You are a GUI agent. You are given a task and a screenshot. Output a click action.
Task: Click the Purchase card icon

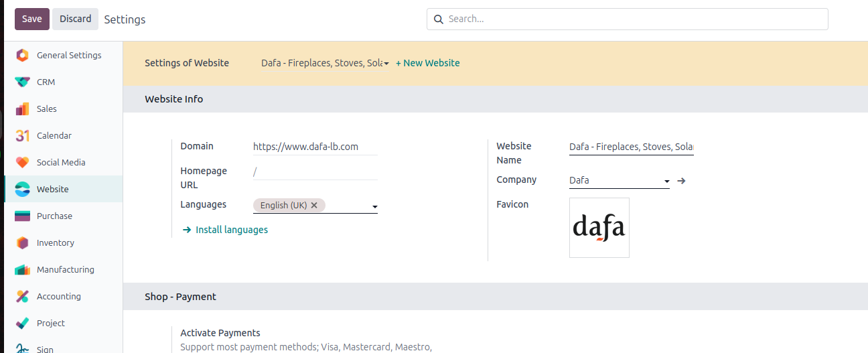(x=23, y=216)
